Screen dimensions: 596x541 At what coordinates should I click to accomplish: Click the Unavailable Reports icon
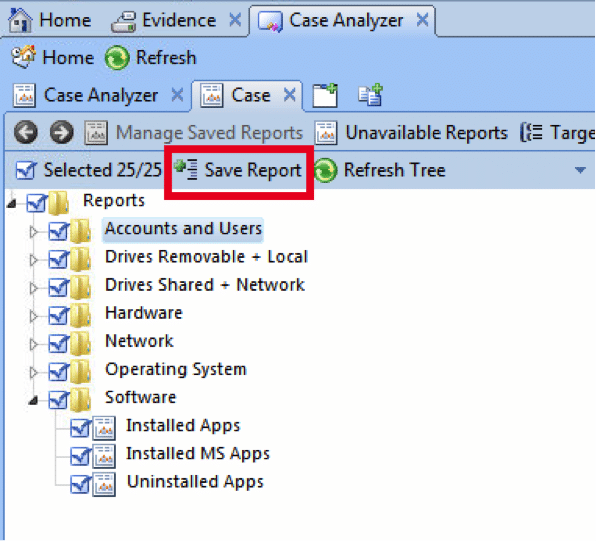[x=326, y=133]
